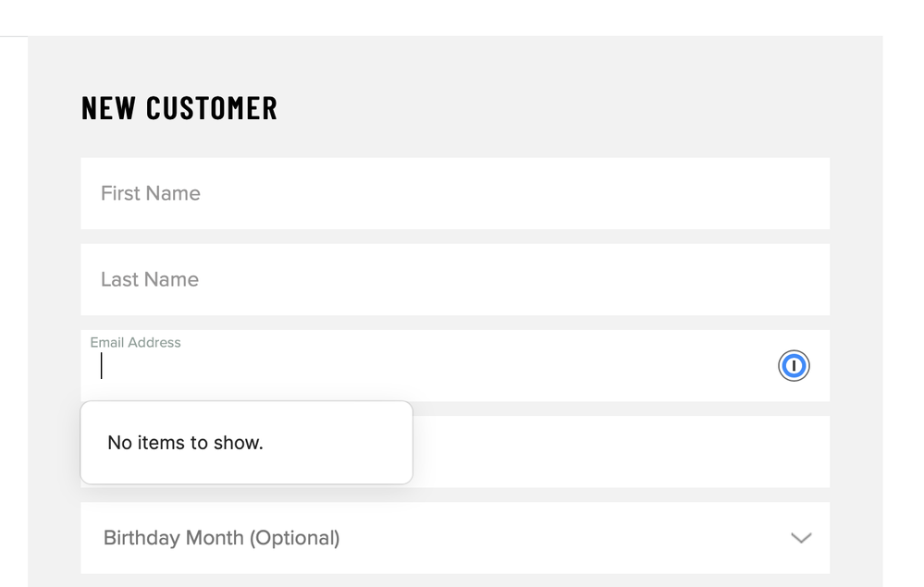Click the field partly hidden behind the popup
The width and height of the screenshot is (924, 587).
(620, 452)
